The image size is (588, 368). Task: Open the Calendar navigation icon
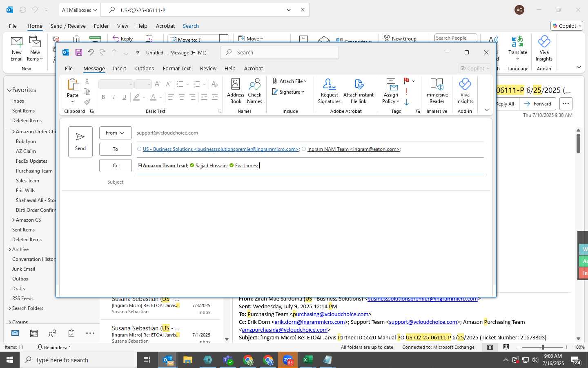34,334
